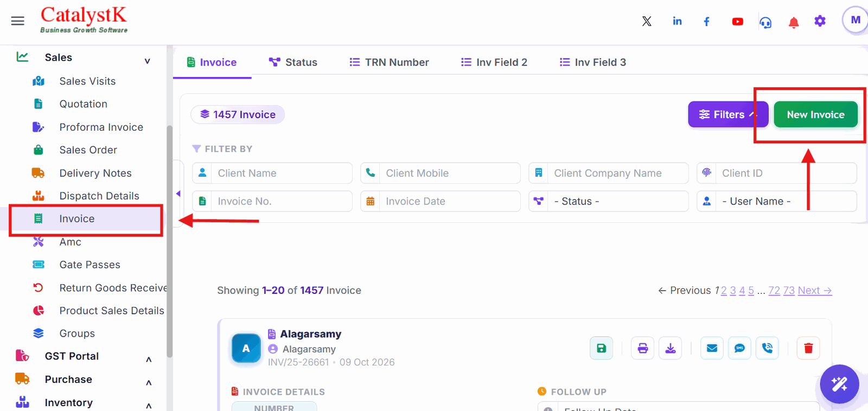Delete the Alagarsamy invoice

tap(808, 348)
